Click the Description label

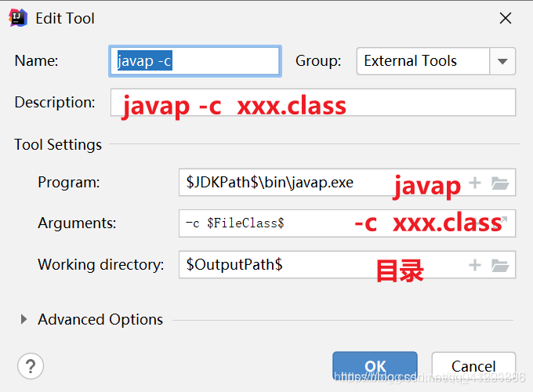pos(55,103)
